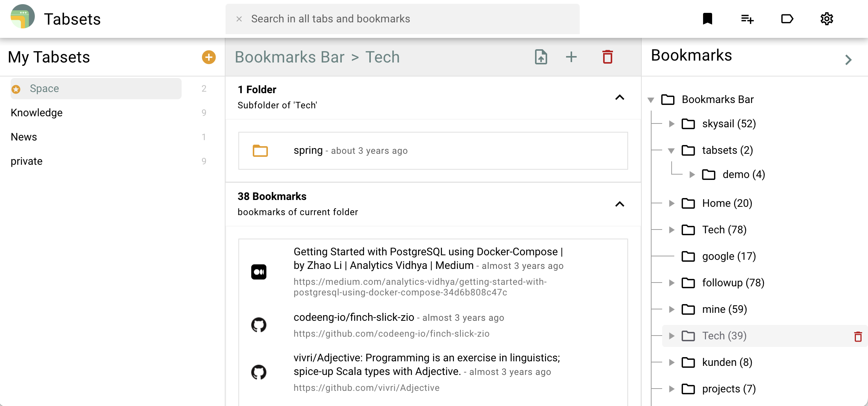Add a bookmark with the plus icon
Viewport: 868px width, 406px height.
[571, 57]
